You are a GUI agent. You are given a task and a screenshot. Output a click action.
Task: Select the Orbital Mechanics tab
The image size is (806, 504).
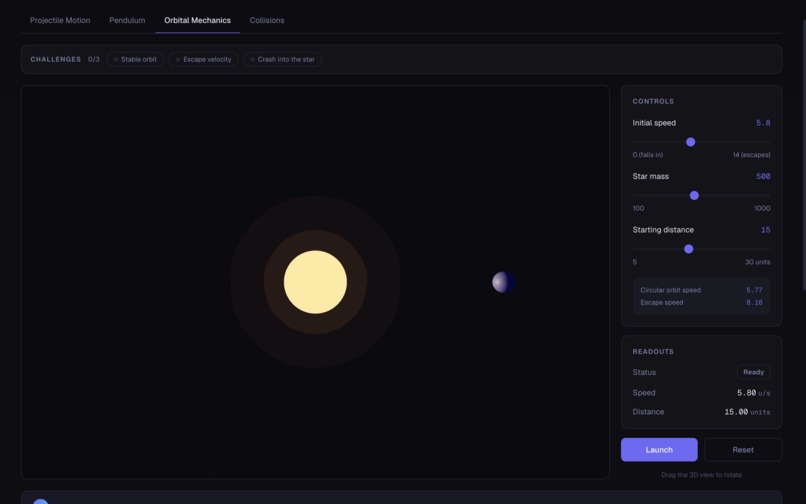[197, 21]
